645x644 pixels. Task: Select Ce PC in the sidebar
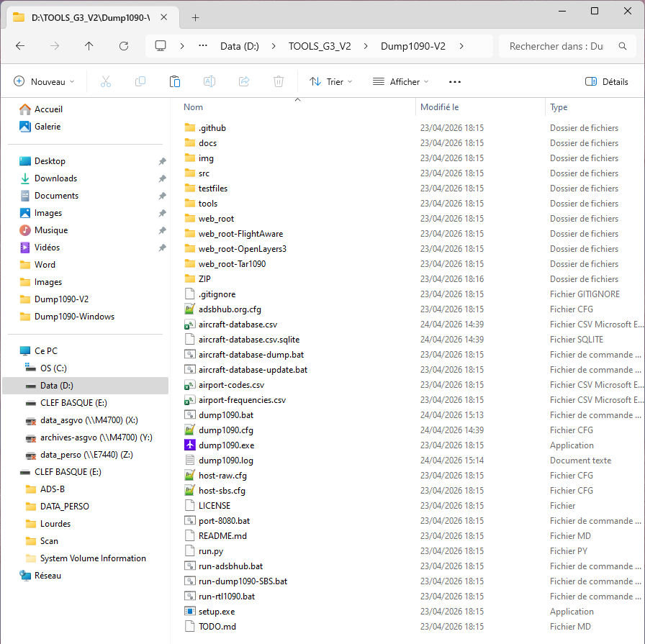coord(39,351)
